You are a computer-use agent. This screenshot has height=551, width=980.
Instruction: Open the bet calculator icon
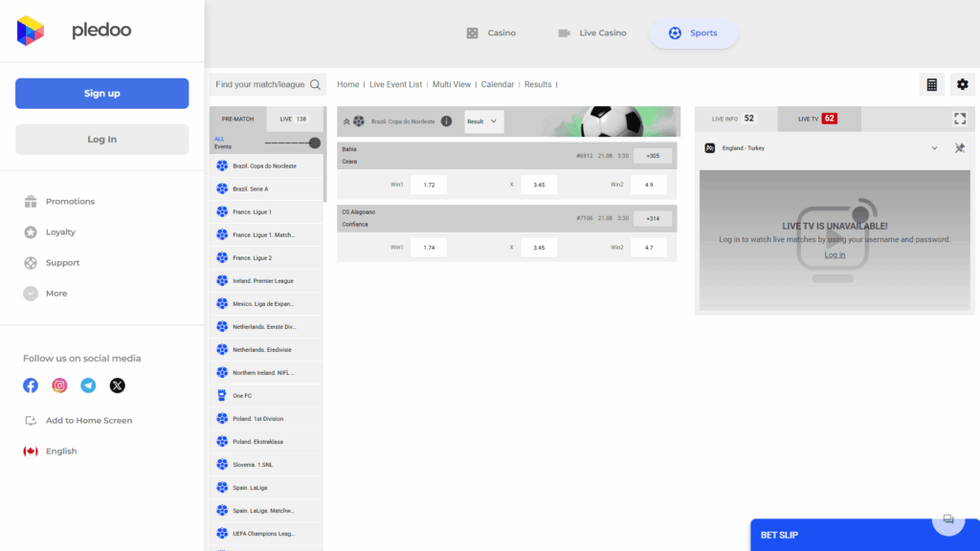931,84
